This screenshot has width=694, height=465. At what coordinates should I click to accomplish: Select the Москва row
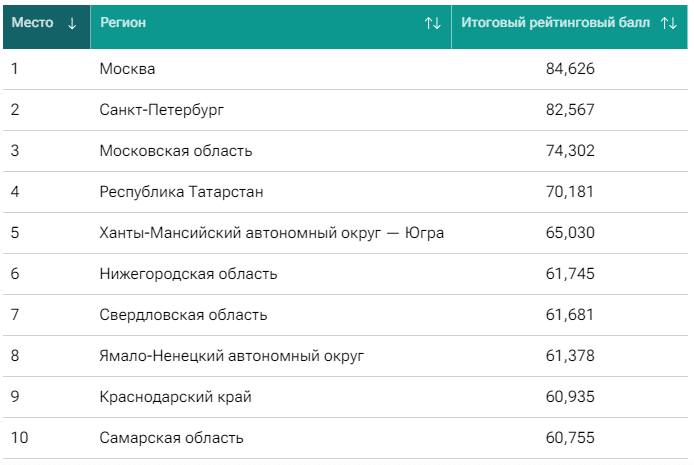[128, 69]
